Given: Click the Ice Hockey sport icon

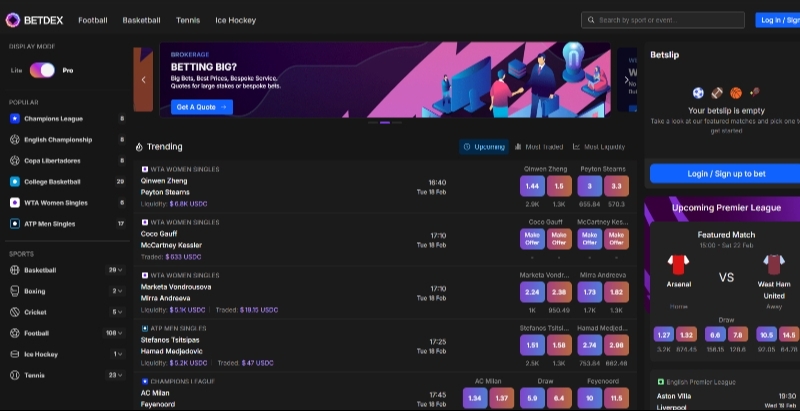Looking at the screenshot, I should click(x=15, y=354).
